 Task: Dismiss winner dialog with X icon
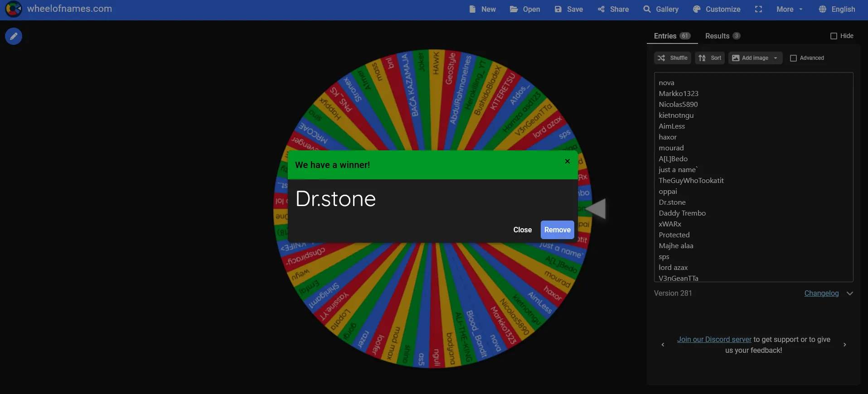(x=567, y=161)
